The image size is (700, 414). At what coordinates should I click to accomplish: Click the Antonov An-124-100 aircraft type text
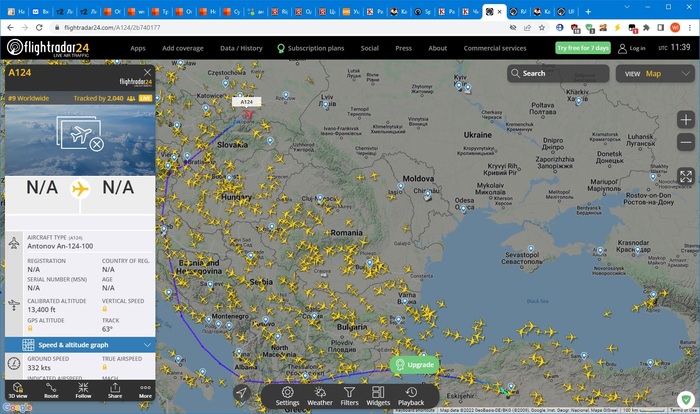tap(60, 246)
